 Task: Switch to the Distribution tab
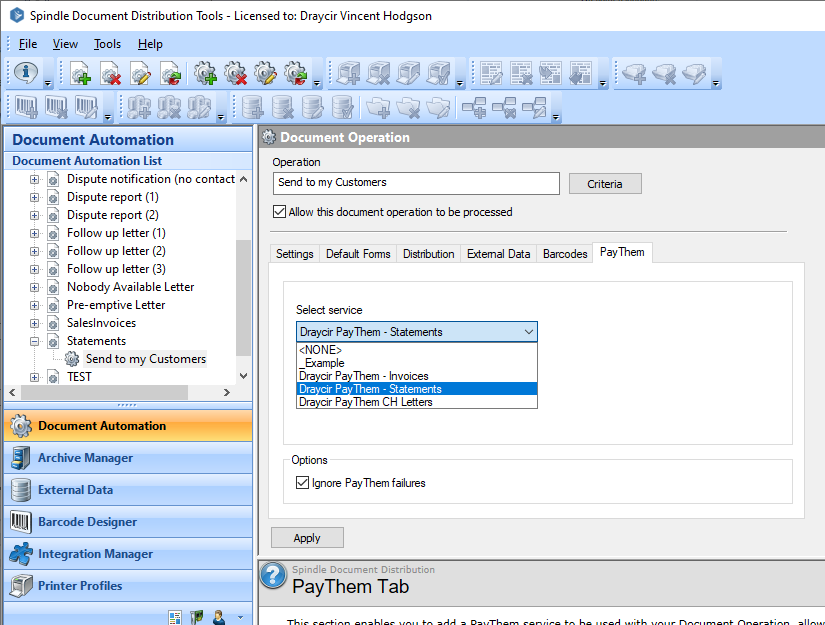[x=428, y=254]
